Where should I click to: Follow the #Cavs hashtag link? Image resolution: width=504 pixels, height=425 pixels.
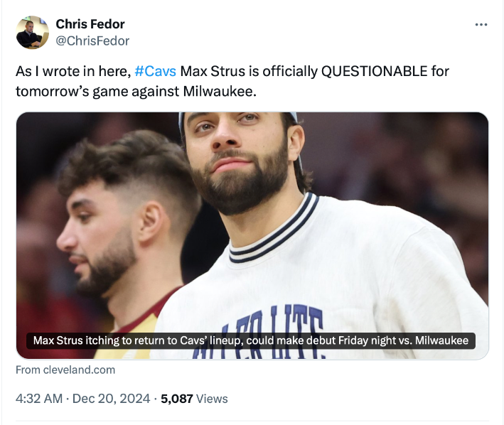click(x=150, y=72)
